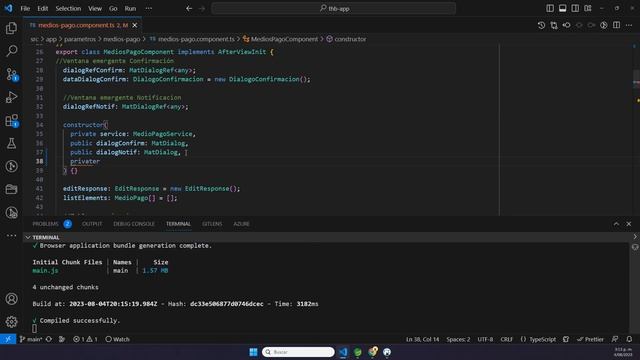Click the parametros breadcrumb folder
Image resolution: width=640 pixels, height=360 pixels.
[80, 39]
